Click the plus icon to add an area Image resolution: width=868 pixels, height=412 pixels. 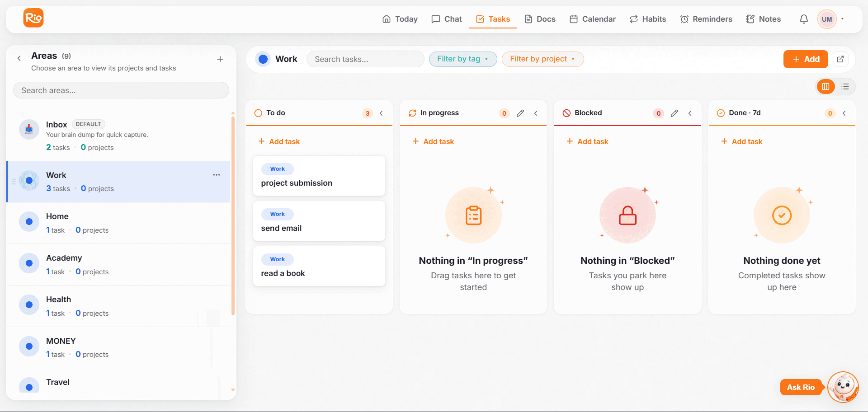220,59
